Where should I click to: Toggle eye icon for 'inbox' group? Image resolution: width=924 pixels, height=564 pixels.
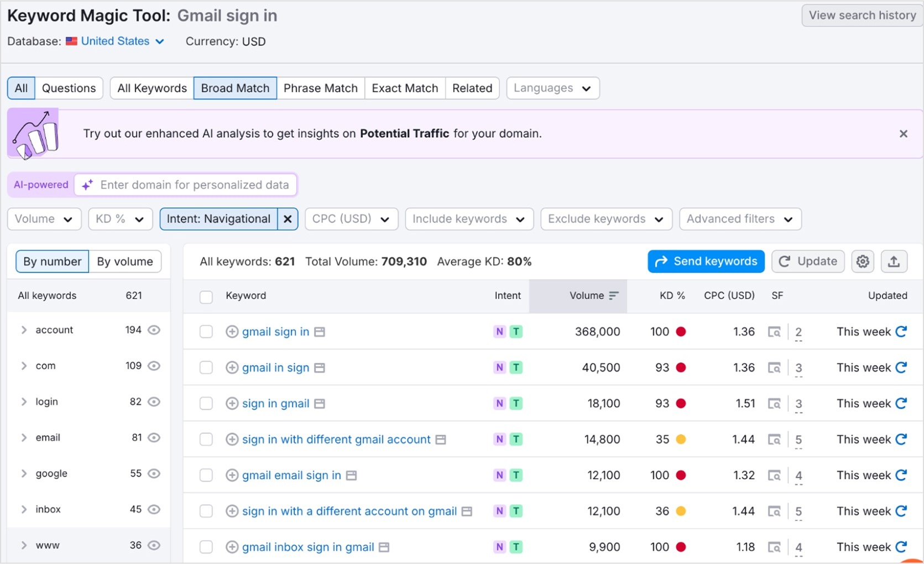click(x=154, y=509)
